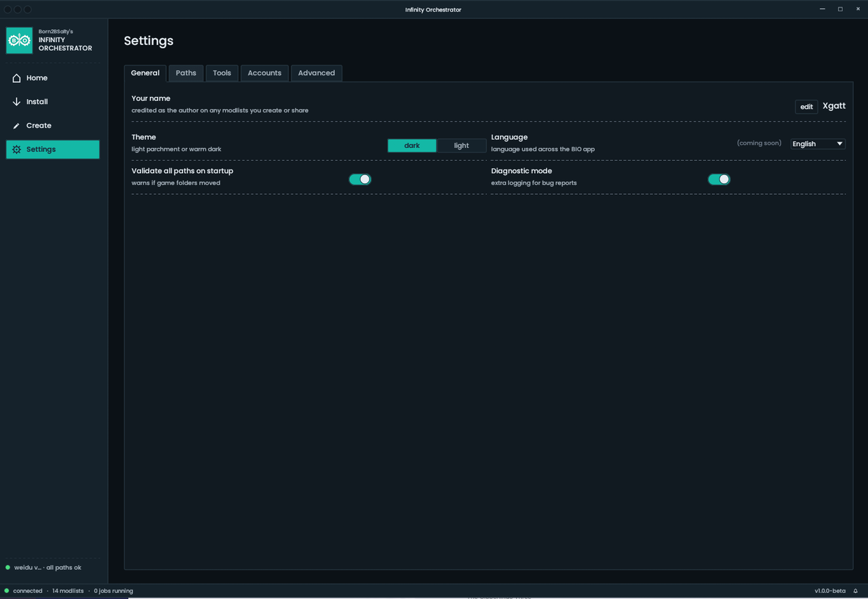Click the notification bell in the status bar

pos(856,591)
